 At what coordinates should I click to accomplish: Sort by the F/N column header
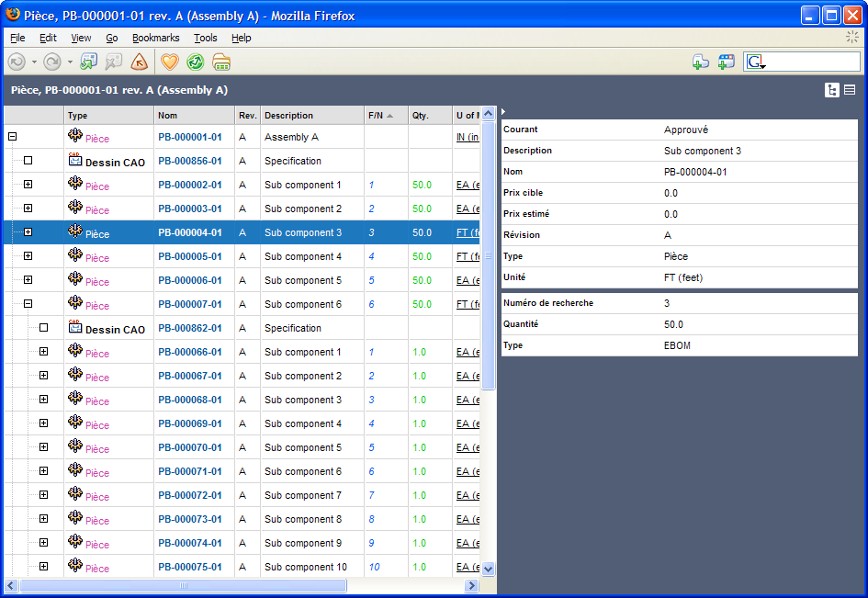pos(376,116)
